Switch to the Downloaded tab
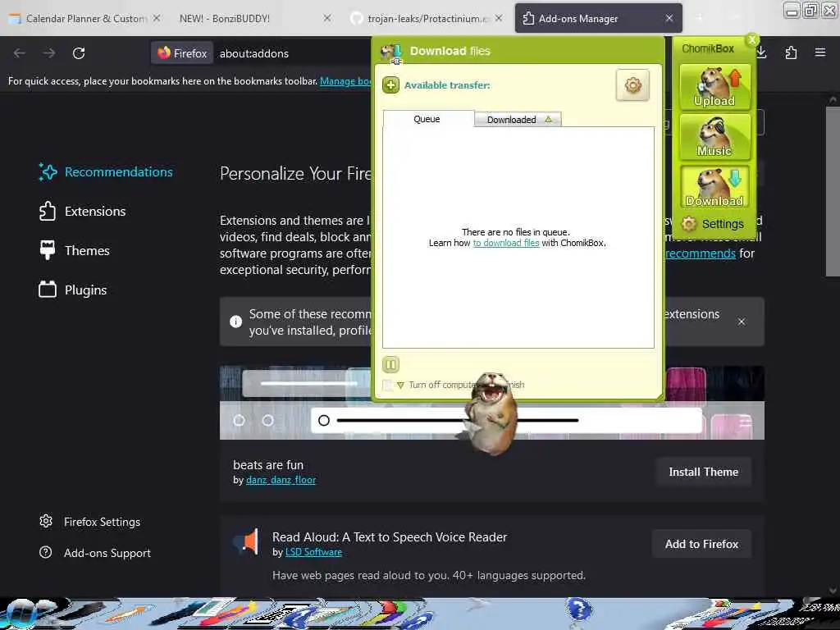 coord(518,120)
